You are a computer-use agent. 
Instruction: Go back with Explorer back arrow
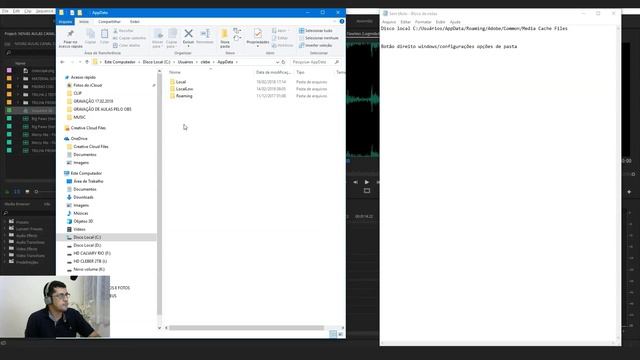[x=62, y=62]
